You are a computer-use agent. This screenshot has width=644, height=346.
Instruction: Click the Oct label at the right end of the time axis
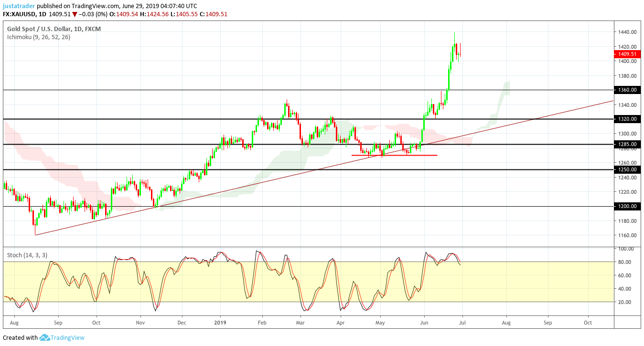coord(588,323)
